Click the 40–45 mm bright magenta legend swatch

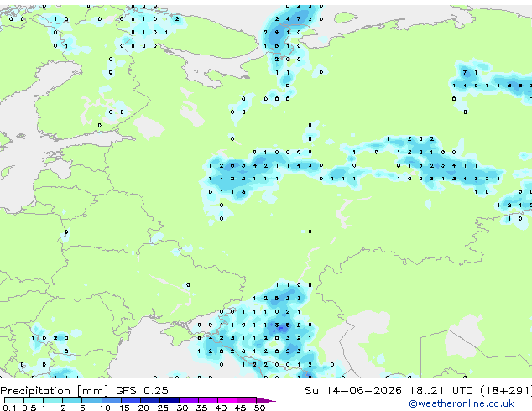(x=227, y=400)
